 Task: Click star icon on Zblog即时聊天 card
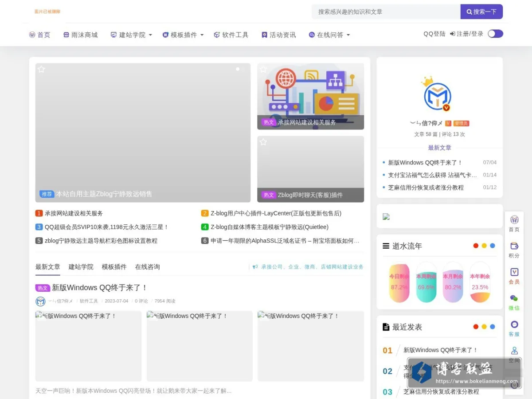263,142
